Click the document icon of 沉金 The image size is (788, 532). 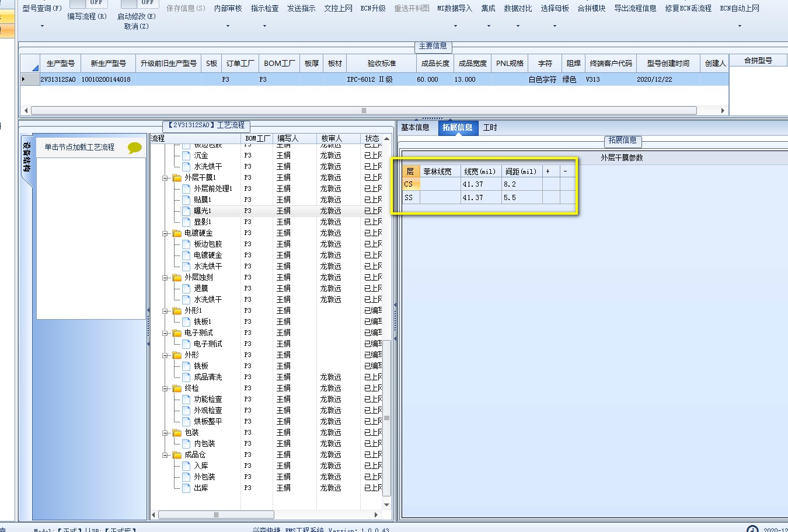[186, 155]
